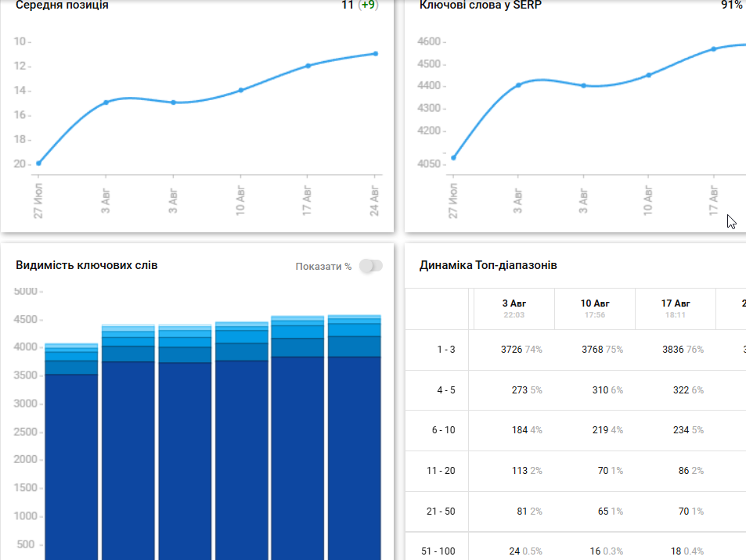Click the 3726 value for 3 Авг
The image size is (746, 560).
coord(511,350)
